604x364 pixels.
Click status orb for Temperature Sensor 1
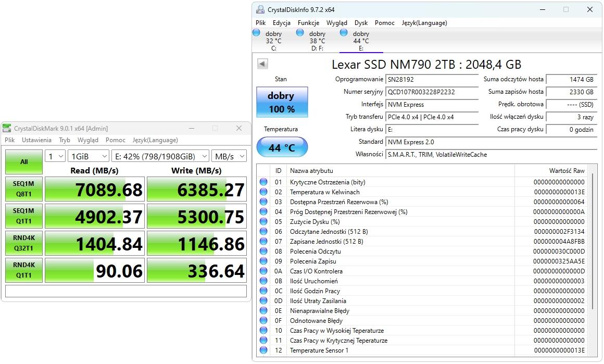[263, 350]
